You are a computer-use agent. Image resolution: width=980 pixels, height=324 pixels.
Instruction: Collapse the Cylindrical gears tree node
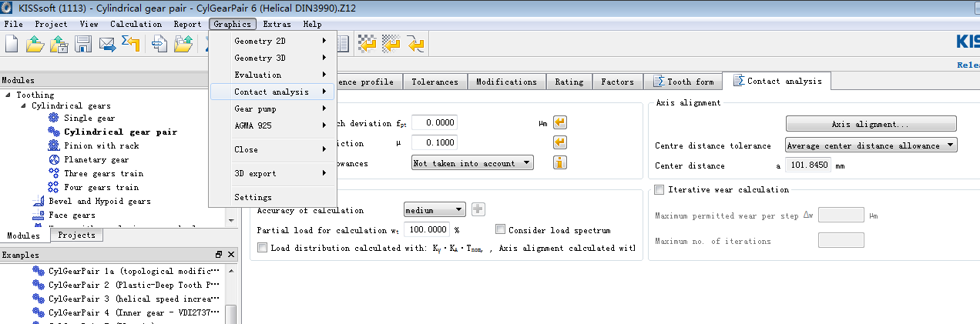tap(23, 105)
